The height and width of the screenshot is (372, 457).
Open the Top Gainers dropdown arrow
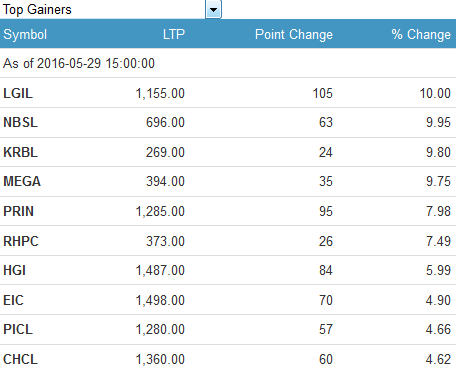pyautogui.click(x=213, y=9)
